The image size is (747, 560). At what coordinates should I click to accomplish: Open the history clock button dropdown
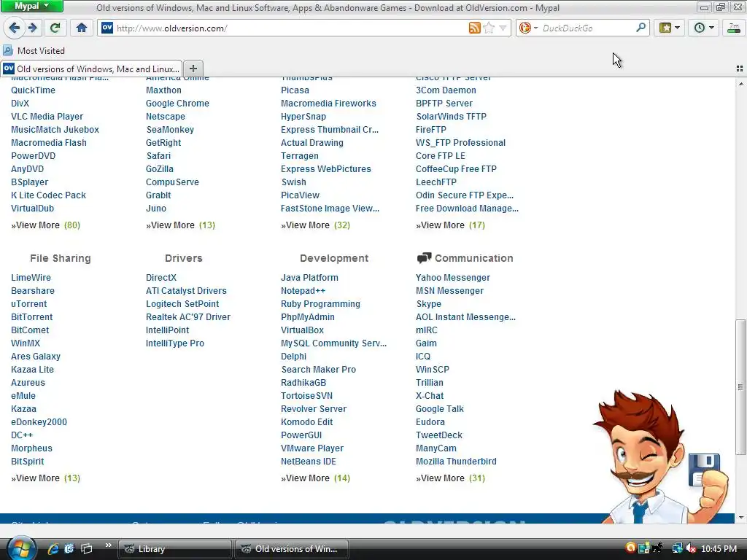tap(703, 28)
